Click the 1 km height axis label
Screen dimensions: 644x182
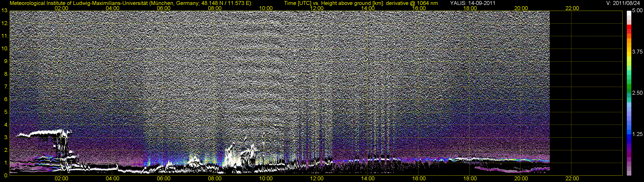(x=6, y=163)
